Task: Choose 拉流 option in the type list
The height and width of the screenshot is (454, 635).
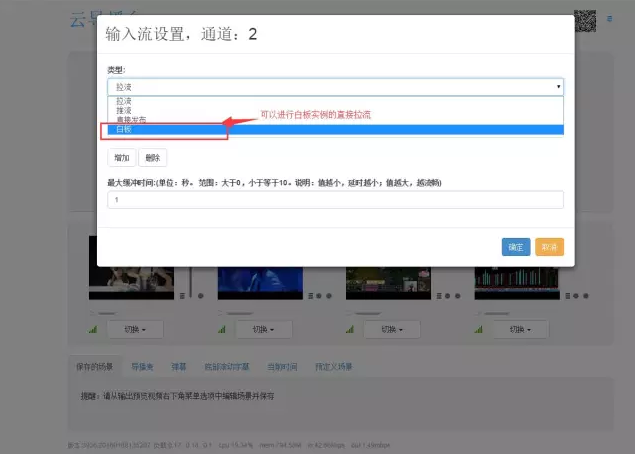Action: point(335,101)
